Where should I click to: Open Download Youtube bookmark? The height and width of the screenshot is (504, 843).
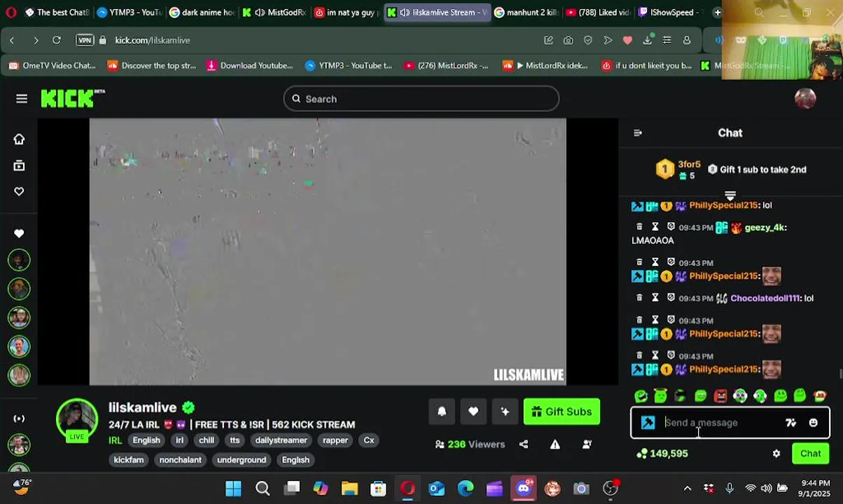(250, 65)
